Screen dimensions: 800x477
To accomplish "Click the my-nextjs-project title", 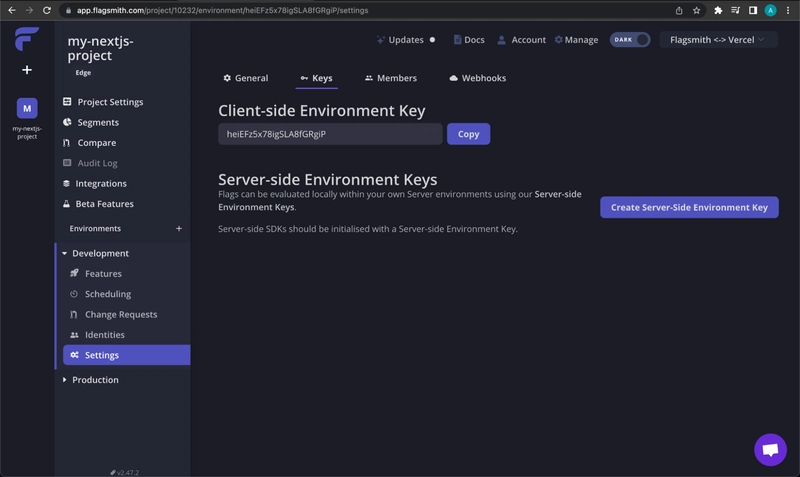I will coord(101,48).
